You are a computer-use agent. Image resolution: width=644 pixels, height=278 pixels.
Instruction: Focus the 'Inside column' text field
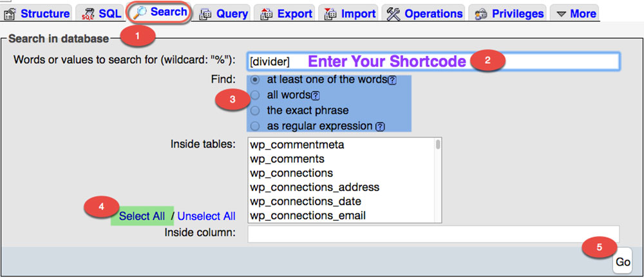click(433, 233)
